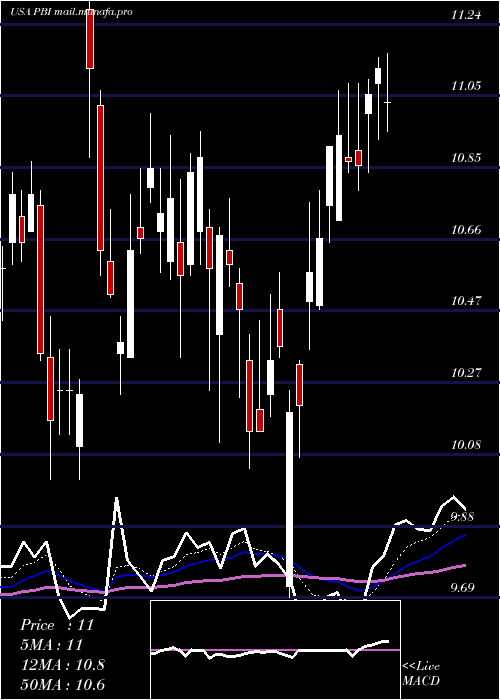Click the 'USA PBI mail.munafa.pro' chart title
This screenshot has width=500, height=700.
point(71,12)
